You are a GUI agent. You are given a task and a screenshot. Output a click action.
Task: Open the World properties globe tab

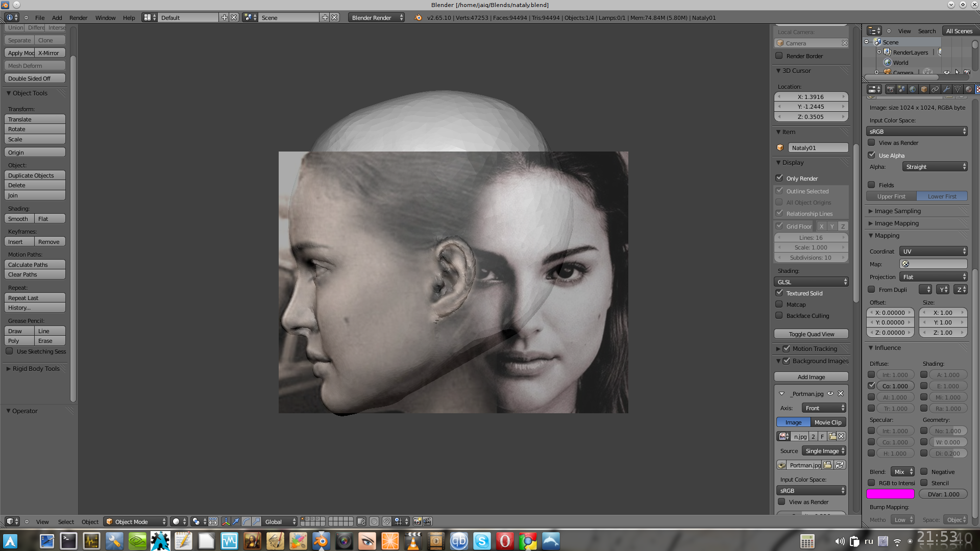coord(913,89)
